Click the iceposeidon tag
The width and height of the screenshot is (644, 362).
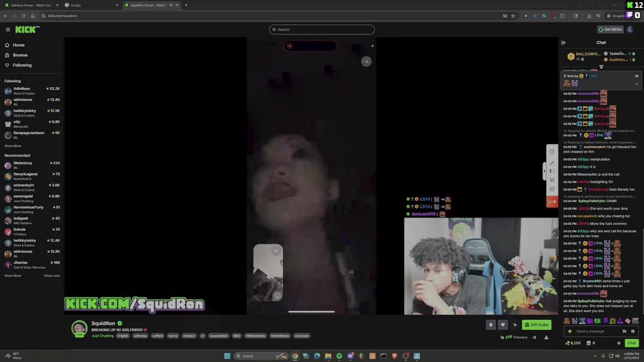click(219, 336)
